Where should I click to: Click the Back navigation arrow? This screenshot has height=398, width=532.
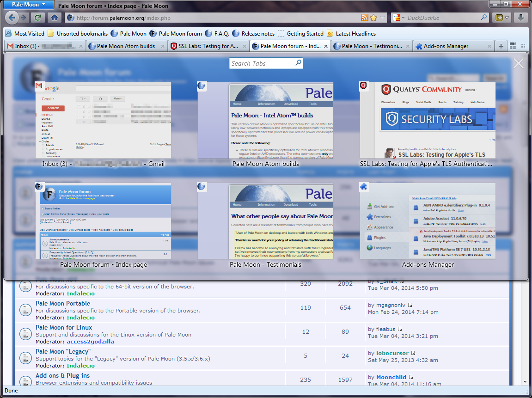[12, 18]
